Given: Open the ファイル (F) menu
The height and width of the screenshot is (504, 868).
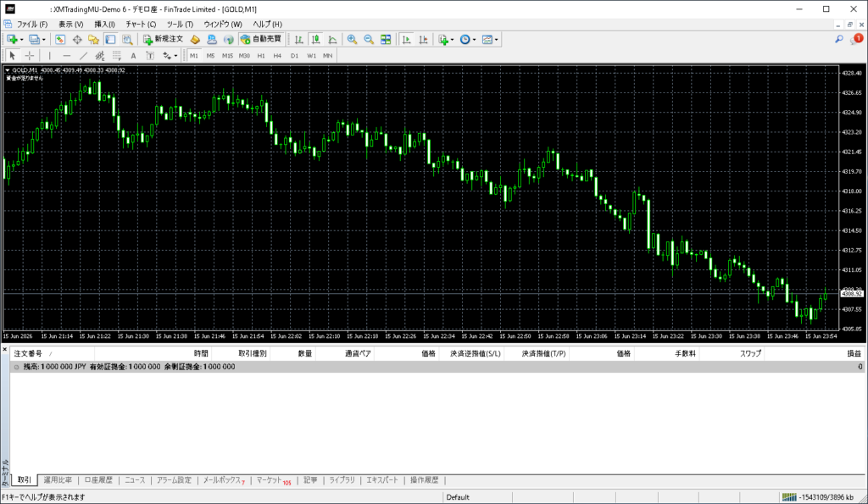Looking at the screenshot, I should click(x=32, y=25).
